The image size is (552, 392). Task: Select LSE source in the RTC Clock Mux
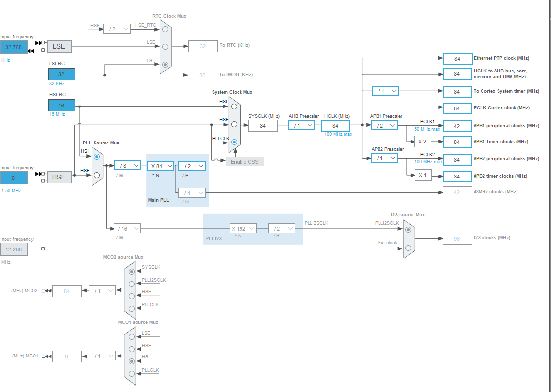tap(164, 47)
